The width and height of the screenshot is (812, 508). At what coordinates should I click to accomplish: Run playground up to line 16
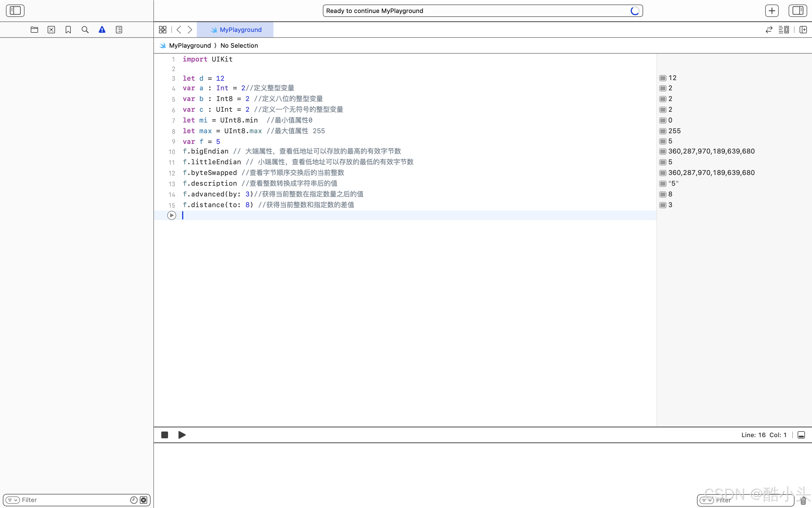(171, 215)
